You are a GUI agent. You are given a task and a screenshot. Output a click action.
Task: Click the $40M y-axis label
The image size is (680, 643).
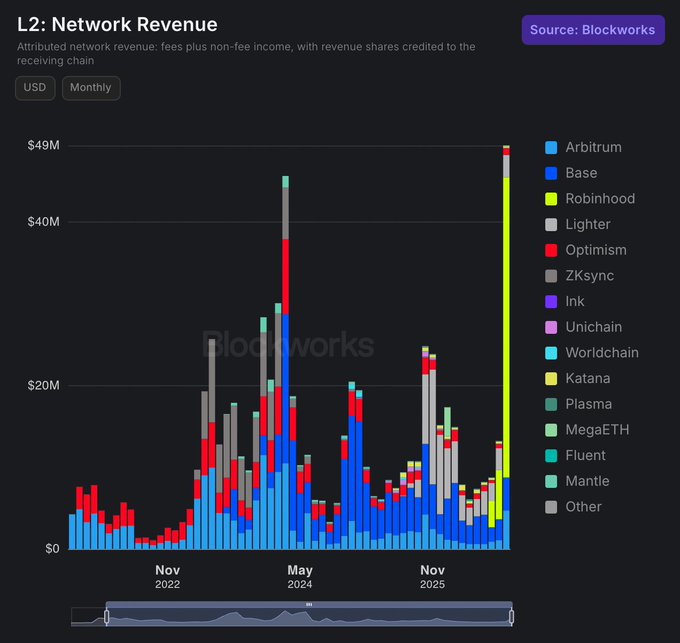43,222
